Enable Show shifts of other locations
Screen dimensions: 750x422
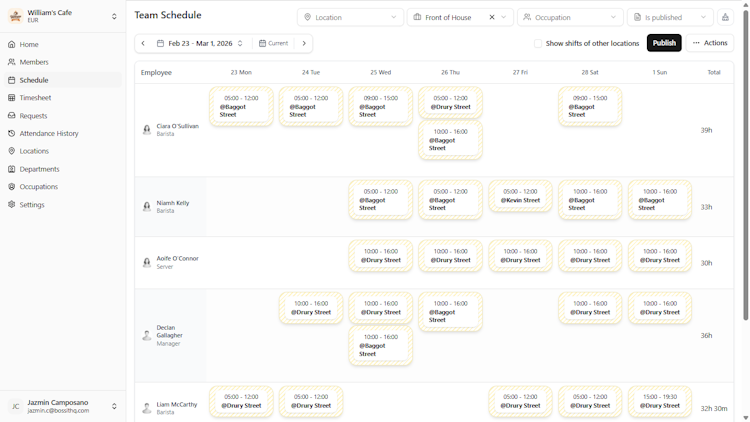click(x=538, y=44)
